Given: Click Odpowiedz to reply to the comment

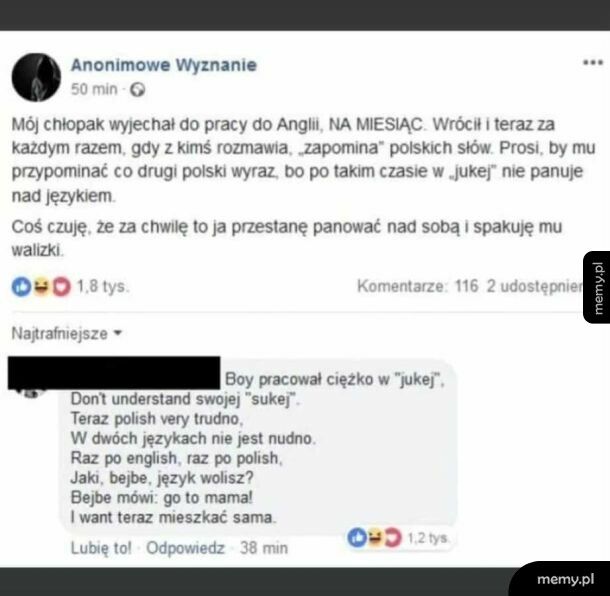Looking at the screenshot, I should pos(186,548).
